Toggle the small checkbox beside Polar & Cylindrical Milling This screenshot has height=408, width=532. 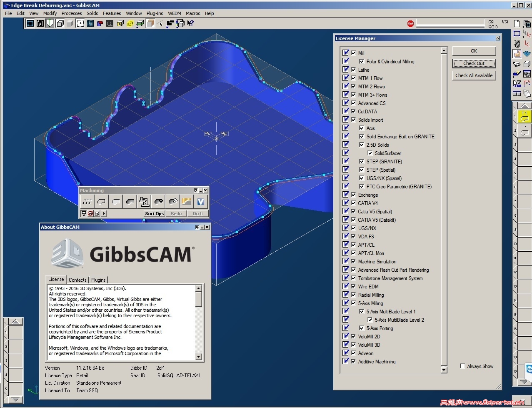(x=362, y=61)
